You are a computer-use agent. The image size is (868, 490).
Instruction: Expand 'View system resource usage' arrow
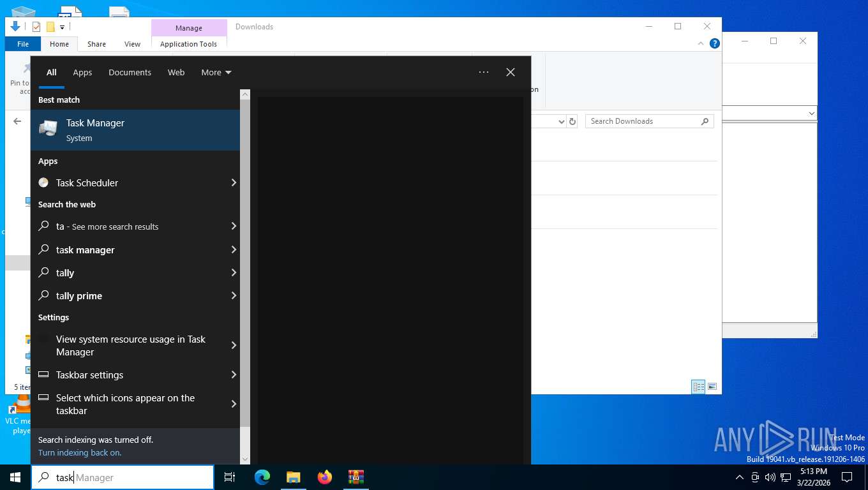tap(234, 345)
